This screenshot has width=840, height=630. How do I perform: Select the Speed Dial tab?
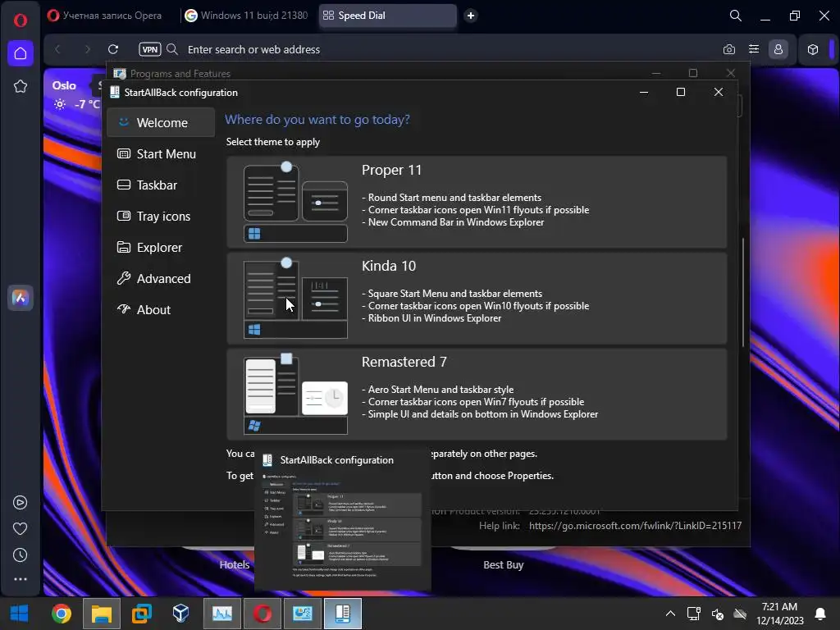tap(388, 16)
